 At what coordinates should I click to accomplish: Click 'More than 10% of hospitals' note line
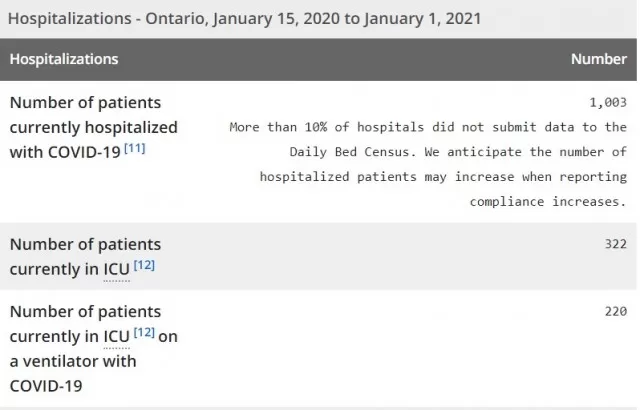click(x=327, y=127)
